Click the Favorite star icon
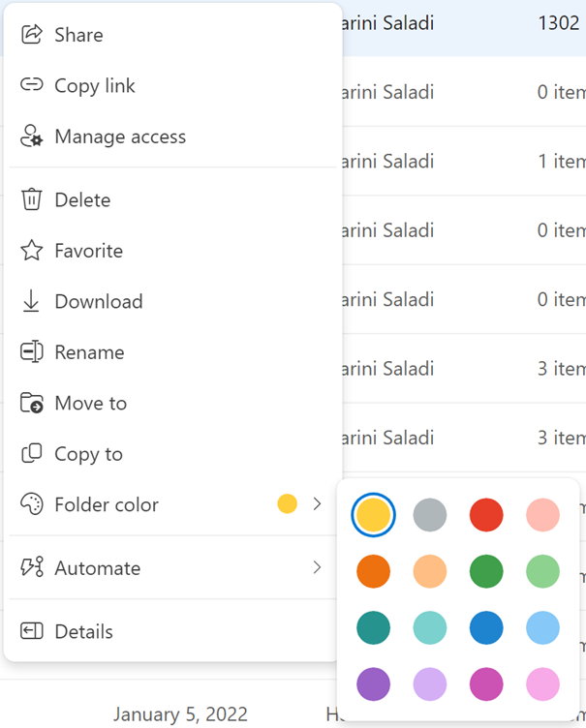The image size is (586, 728). click(x=32, y=251)
